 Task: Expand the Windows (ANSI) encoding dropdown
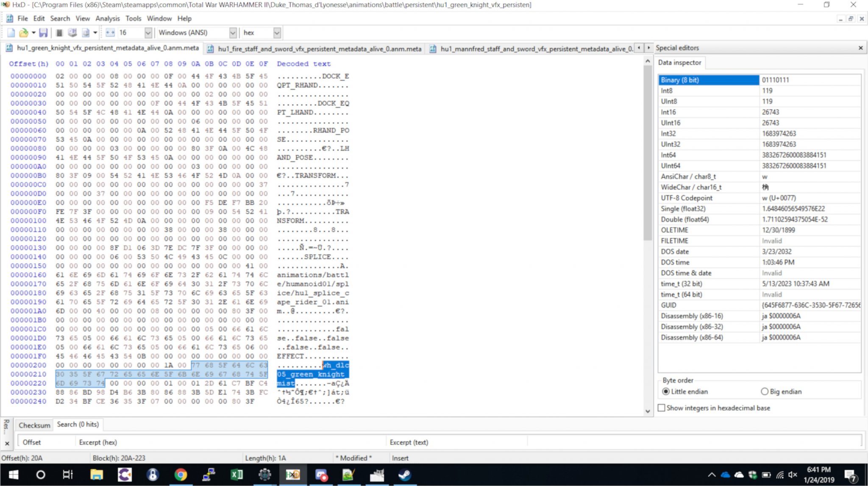233,32
